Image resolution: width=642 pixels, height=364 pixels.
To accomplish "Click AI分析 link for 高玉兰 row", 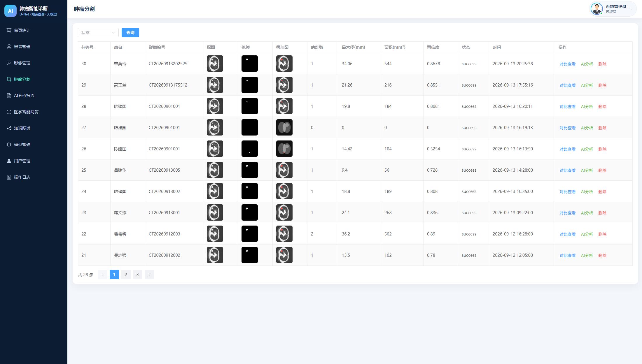I will pos(587,85).
